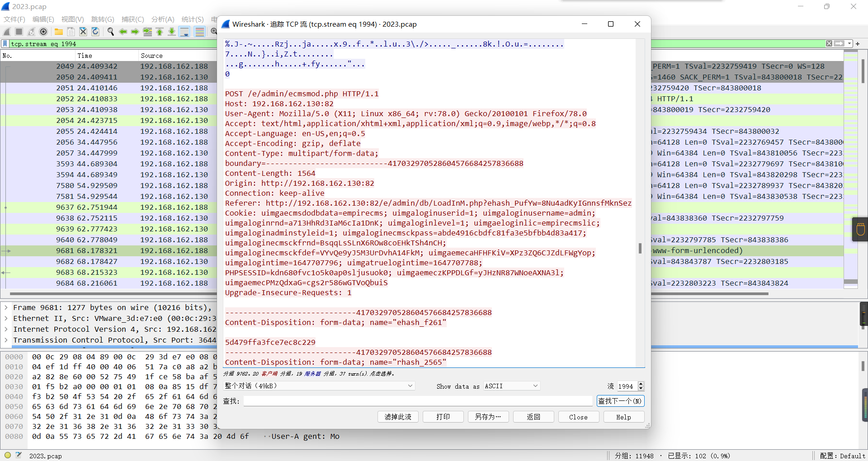The width and height of the screenshot is (868, 461).
Task: Click the Close button in dialog
Action: pos(579,417)
